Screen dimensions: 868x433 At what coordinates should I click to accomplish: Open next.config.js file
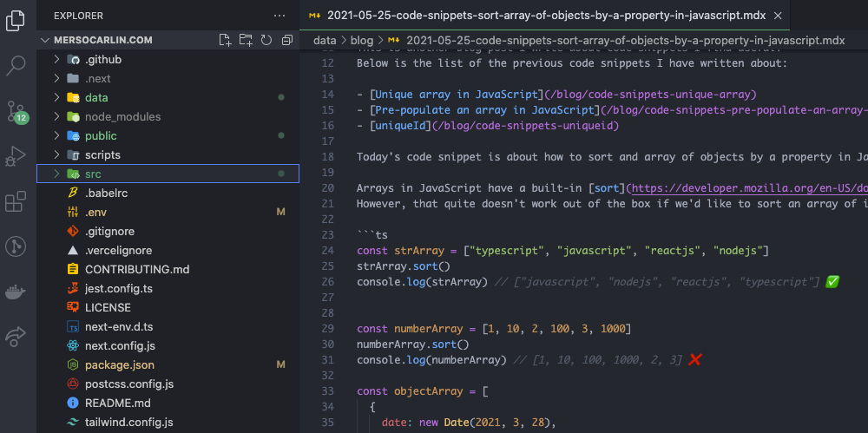click(x=168, y=346)
